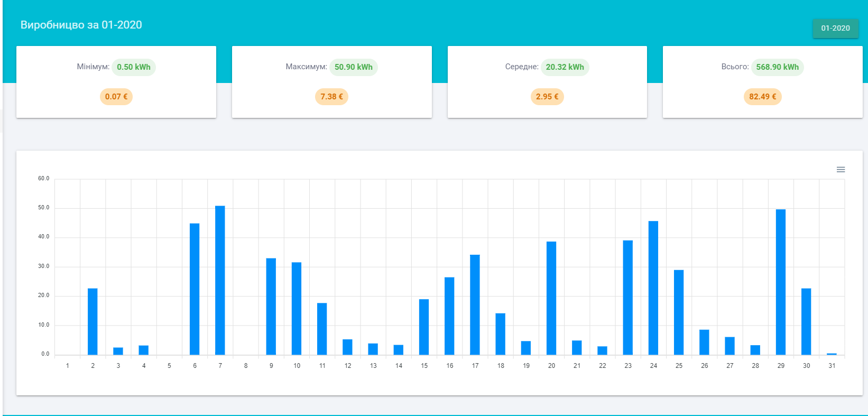Click the bar for day 2

tap(93, 321)
